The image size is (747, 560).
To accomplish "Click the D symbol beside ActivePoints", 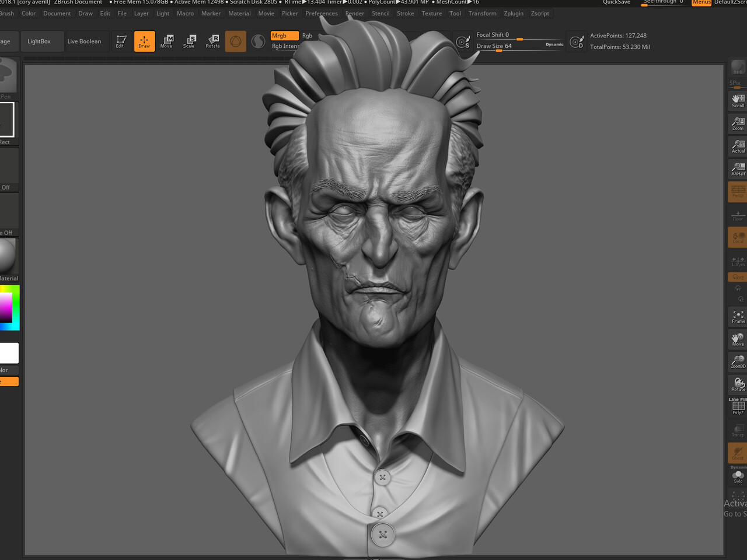I will click(x=577, y=42).
